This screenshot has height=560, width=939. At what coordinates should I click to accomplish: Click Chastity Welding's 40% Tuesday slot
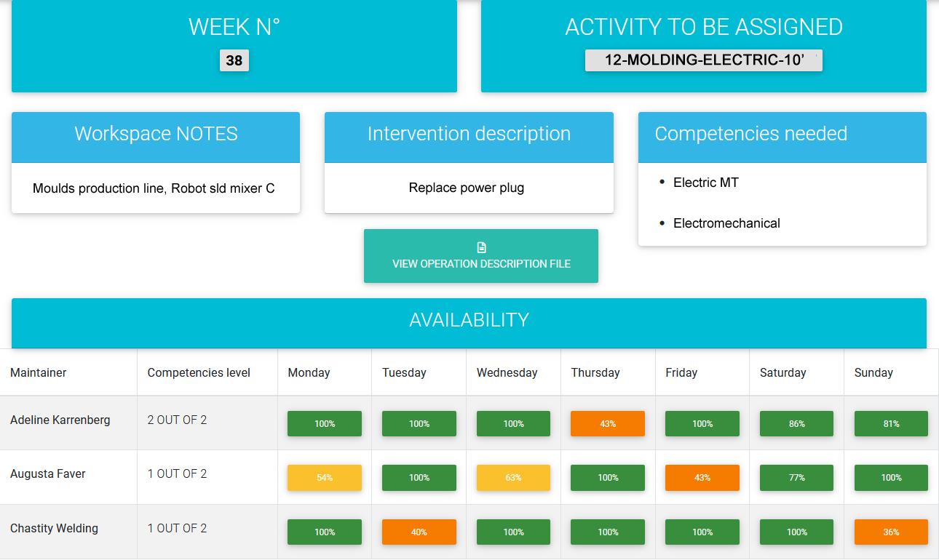419,532
